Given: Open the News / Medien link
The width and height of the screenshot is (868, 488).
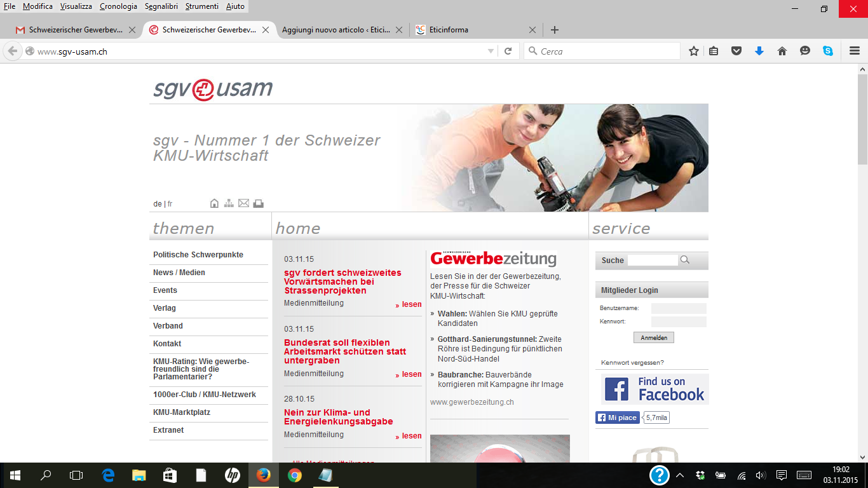Looking at the screenshot, I should [x=179, y=273].
